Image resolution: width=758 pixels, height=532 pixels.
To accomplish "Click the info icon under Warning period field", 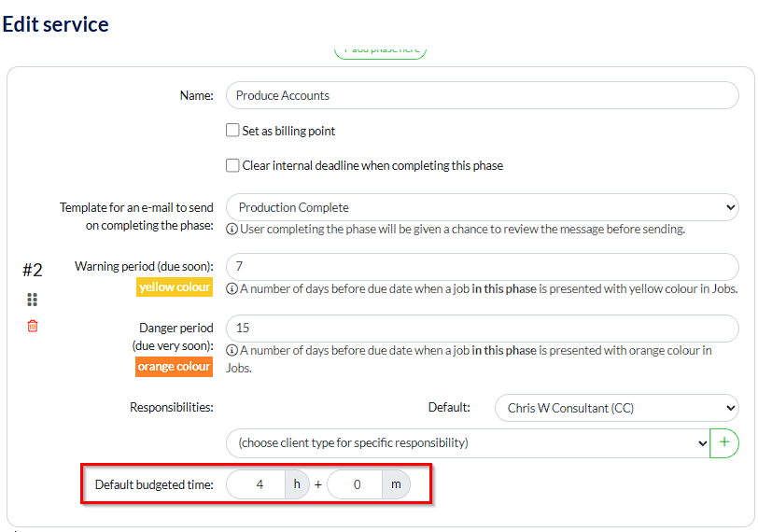I will [x=232, y=288].
